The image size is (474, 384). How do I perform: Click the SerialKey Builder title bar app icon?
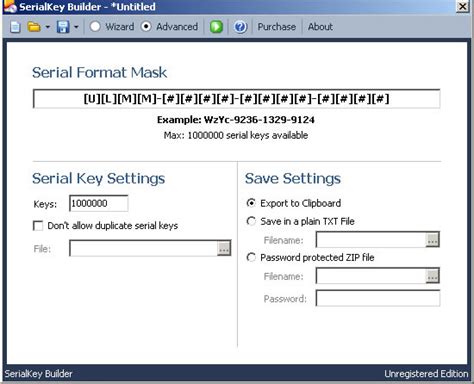tap(10, 6)
